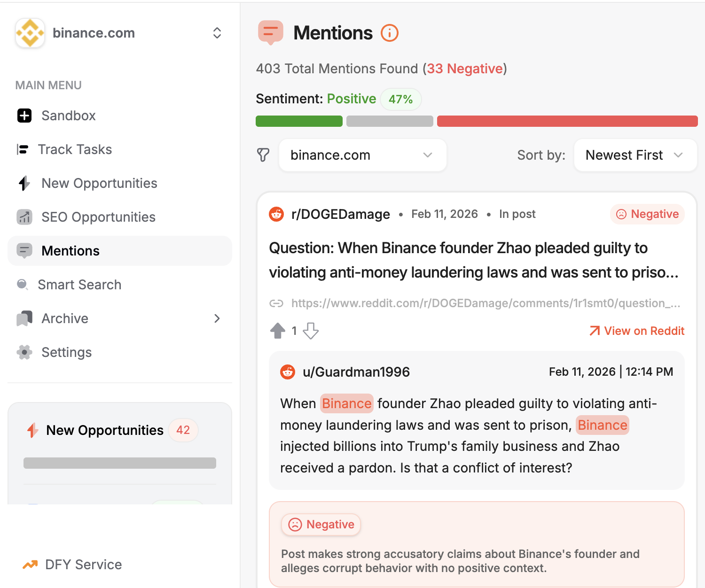Click the Mentions header chat icon

271,33
